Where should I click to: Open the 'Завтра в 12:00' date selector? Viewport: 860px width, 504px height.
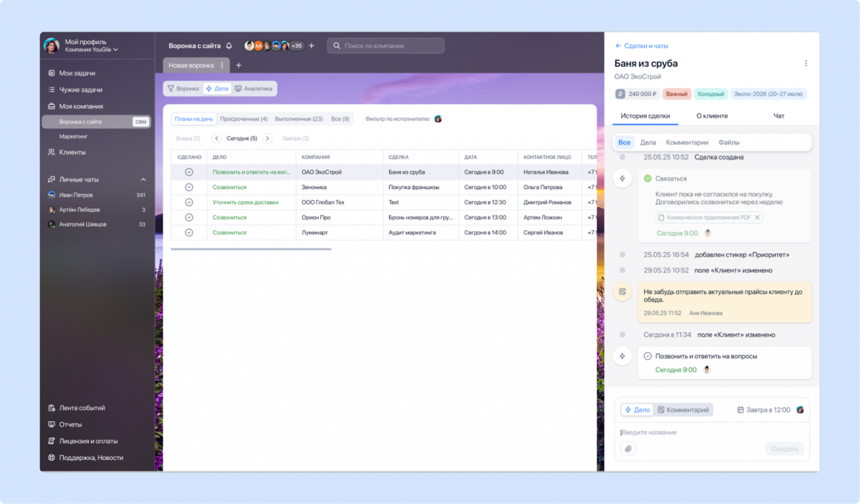(765, 409)
